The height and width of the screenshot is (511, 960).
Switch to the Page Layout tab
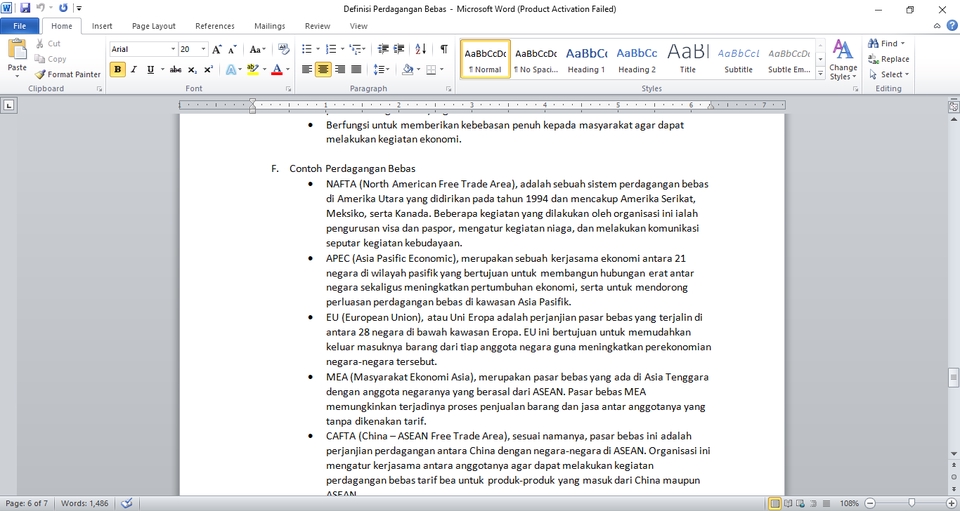tap(154, 26)
